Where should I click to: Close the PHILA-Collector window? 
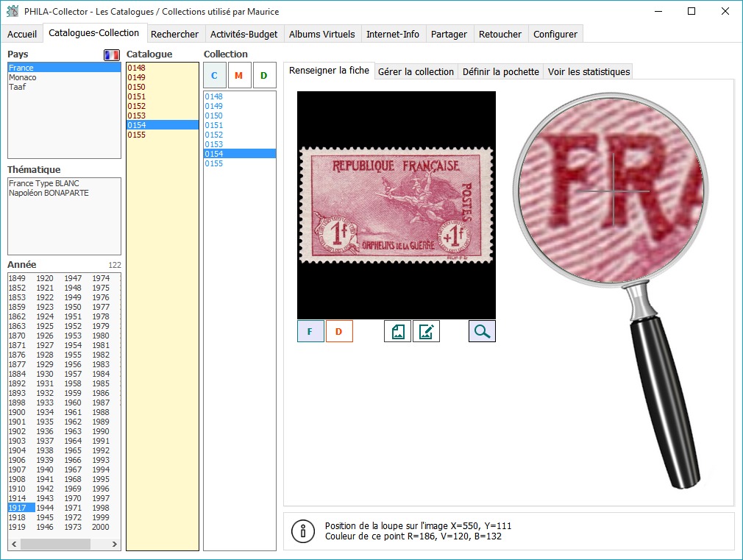point(725,11)
